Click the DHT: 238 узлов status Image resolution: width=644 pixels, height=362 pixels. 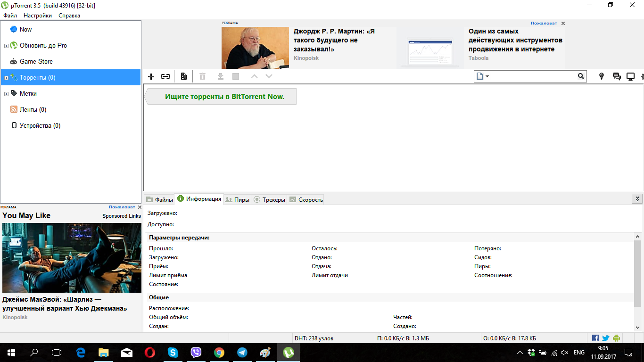[314, 338]
